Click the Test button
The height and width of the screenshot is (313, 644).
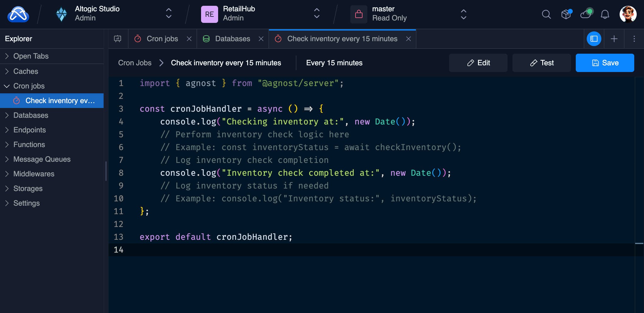tap(541, 63)
